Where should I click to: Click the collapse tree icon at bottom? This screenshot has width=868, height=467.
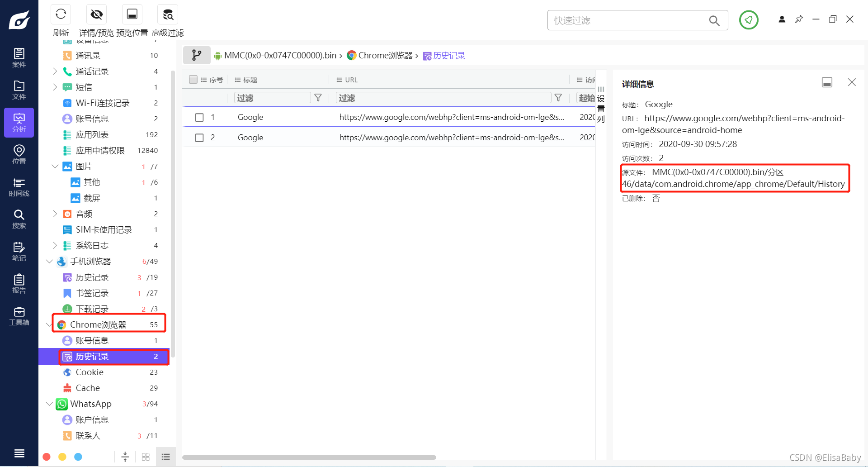pyautogui.click(x=125, y=457)
